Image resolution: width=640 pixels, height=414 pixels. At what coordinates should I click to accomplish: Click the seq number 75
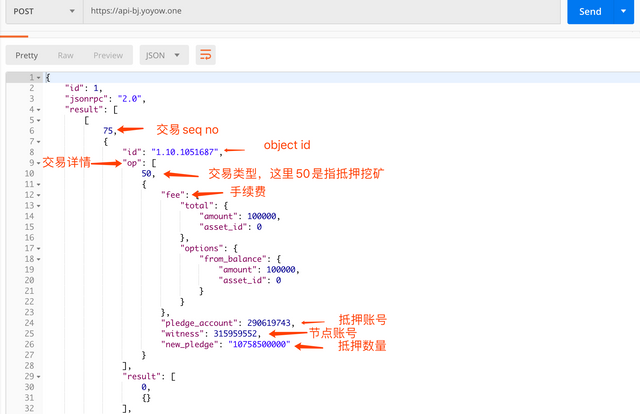(x=108, y=131)
